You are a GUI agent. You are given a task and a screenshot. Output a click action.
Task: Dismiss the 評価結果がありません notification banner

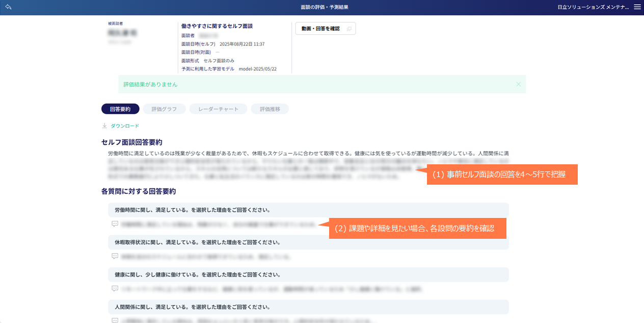518,84
